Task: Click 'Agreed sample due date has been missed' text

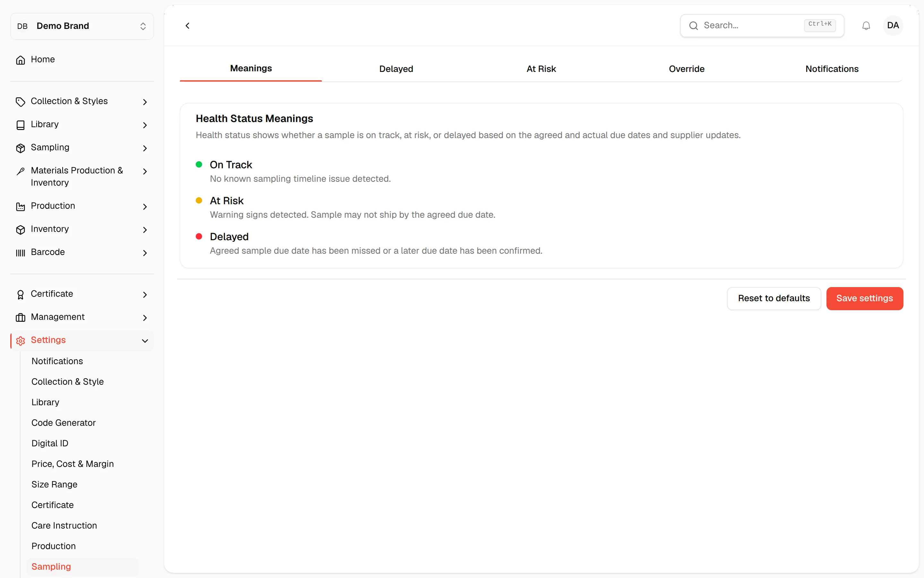Action: 376,250
